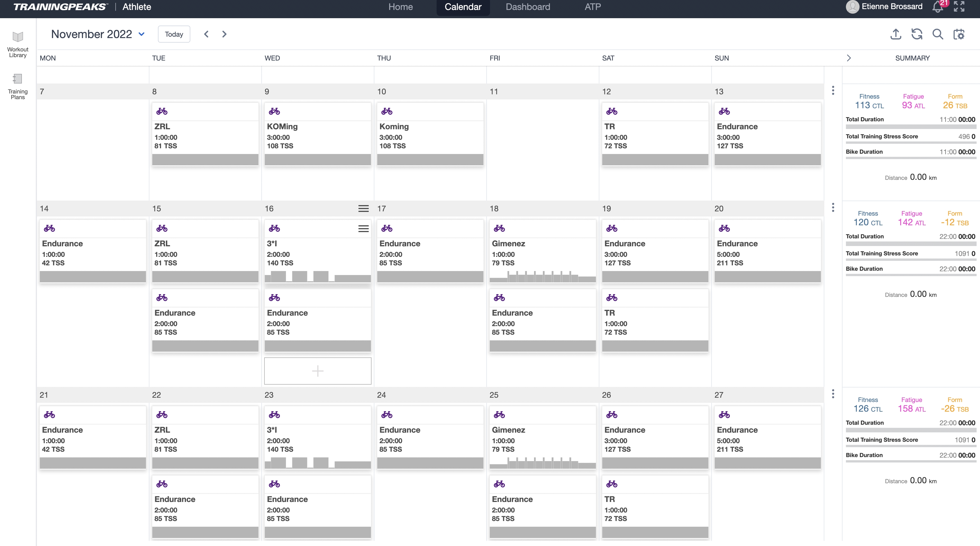
Task: Switch to Calendar tab
Action: [463, 7]
